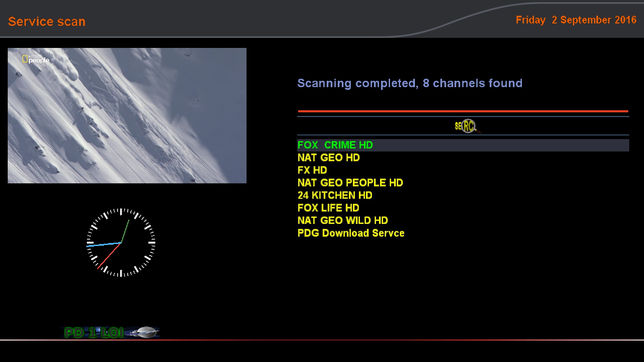Select NAT GEO PEOPLE HD from list
The image size is (644, 362).
[350, 183]
